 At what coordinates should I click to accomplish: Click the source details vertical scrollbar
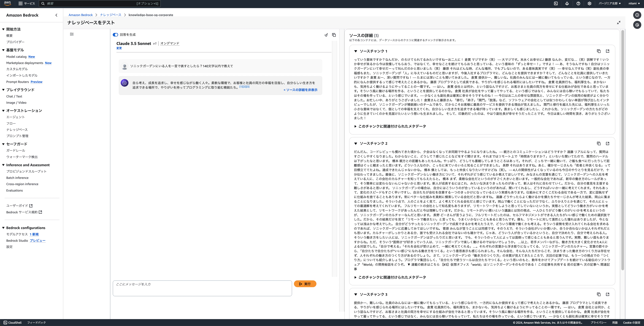coord(623,150)
